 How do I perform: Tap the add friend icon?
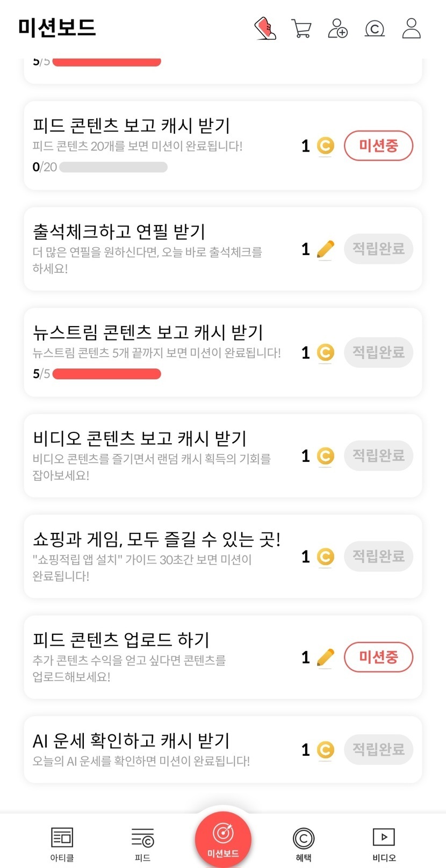[x=338, y=28]
